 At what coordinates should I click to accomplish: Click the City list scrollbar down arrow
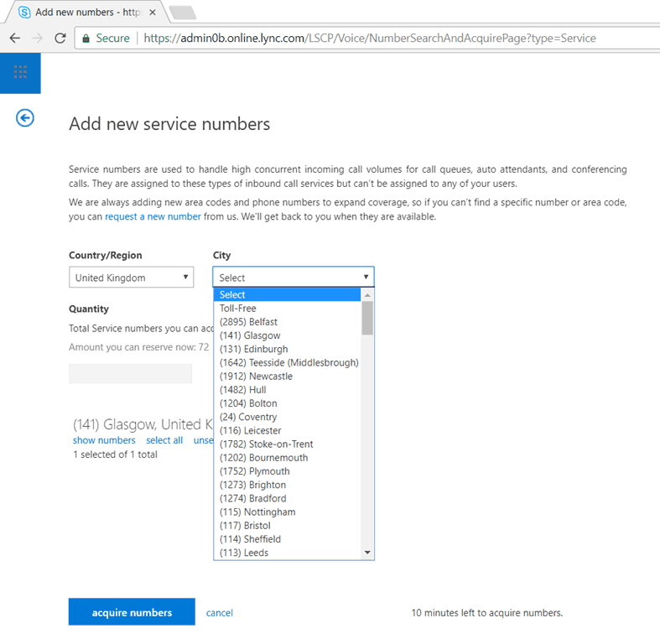pyautogui.click(x=367, y=553)
